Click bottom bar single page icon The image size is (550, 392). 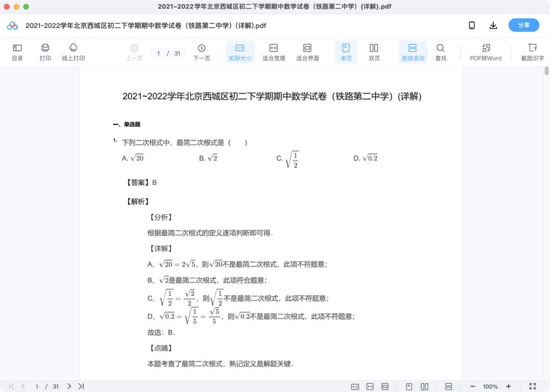409,387
